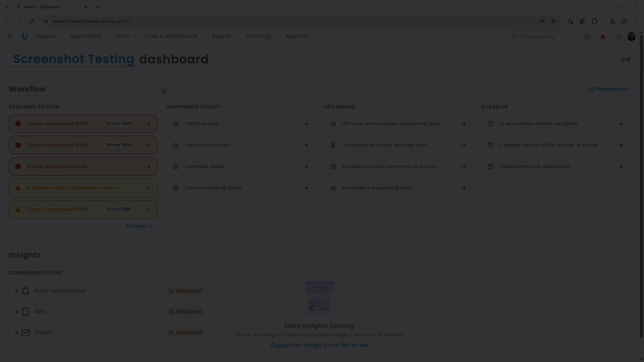Click the help question mark icon
The width and height of the screenshot is (644, 362).
(x=618, y=37)
